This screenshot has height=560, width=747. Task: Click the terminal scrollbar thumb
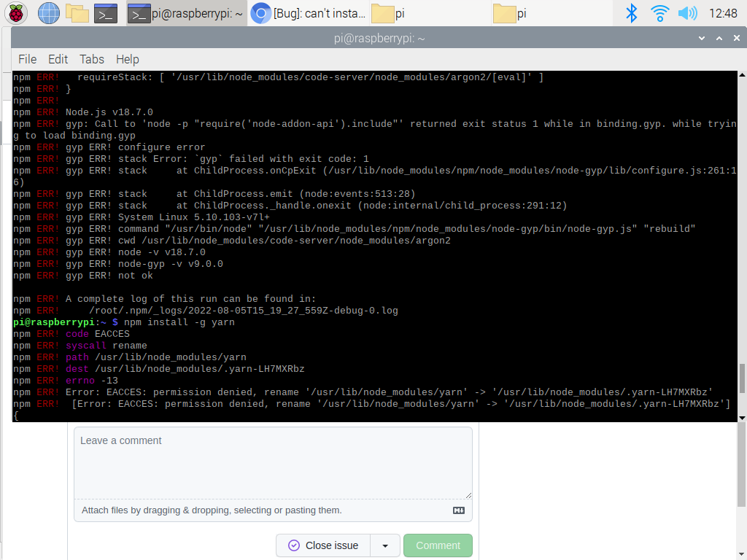(x=742, y=378)
